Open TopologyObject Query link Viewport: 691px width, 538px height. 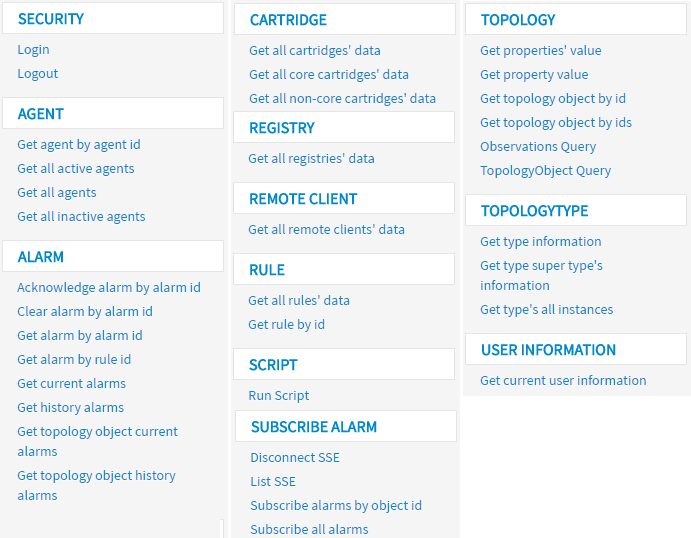click(x=545, y=171)
